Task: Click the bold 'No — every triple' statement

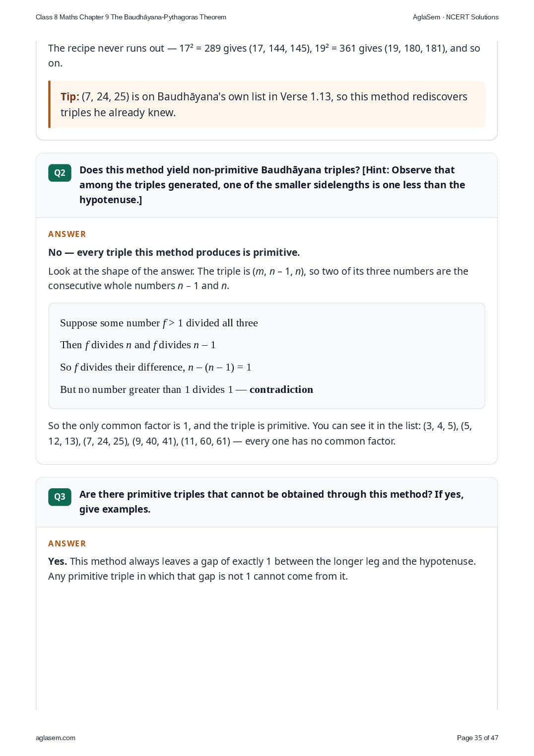Action: [x=174, y=252]
